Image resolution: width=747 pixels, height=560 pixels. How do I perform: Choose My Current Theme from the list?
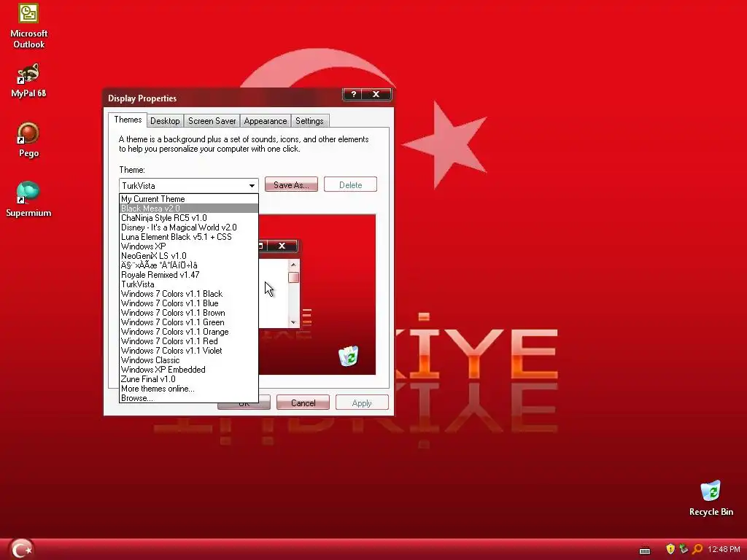click(x=189, y=199)
